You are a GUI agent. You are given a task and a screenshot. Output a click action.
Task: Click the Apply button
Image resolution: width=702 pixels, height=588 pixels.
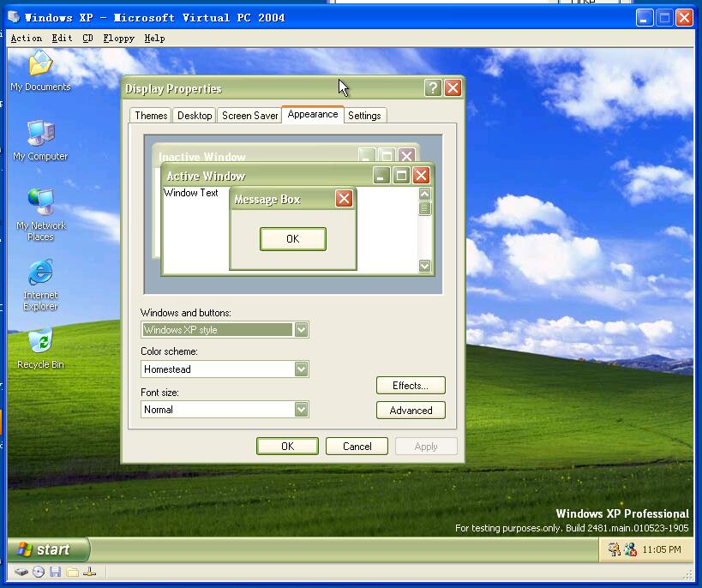426,446
